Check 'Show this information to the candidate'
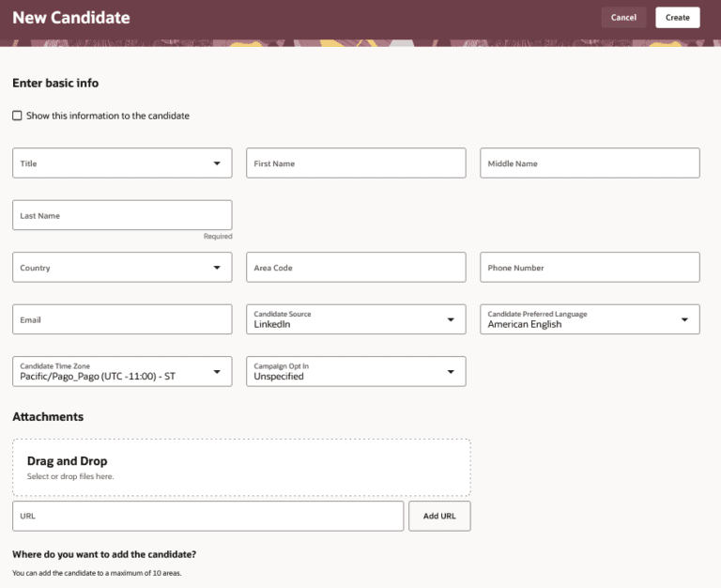The width and height of the screenshot is (721, 588). 17,116
